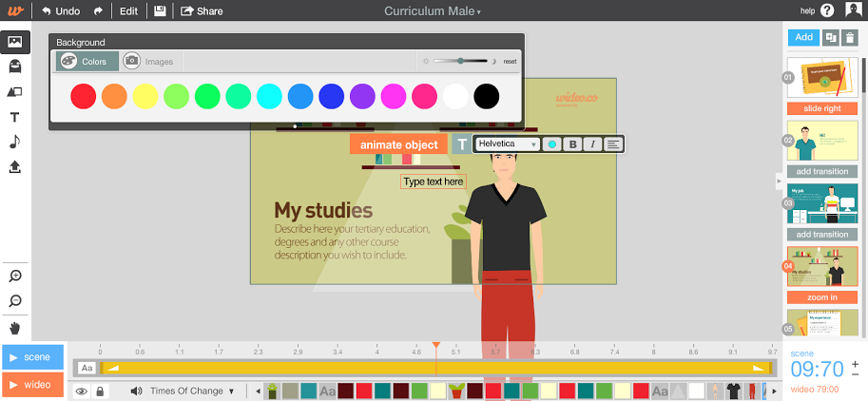The width and height of the screenshot is (868, 401).
Task: Toggle the lock icon in timeline
Action: coord(101,391)
